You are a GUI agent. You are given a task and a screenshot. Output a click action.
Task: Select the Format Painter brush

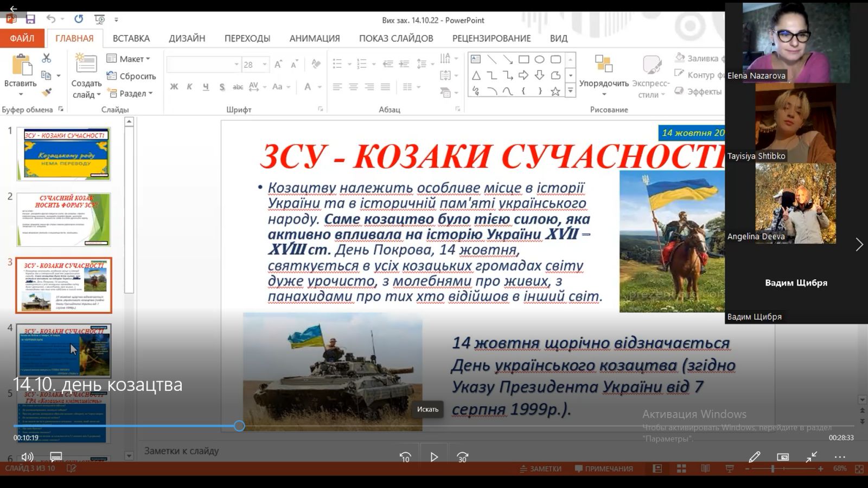pyautogui.click(x=47, y=93)
